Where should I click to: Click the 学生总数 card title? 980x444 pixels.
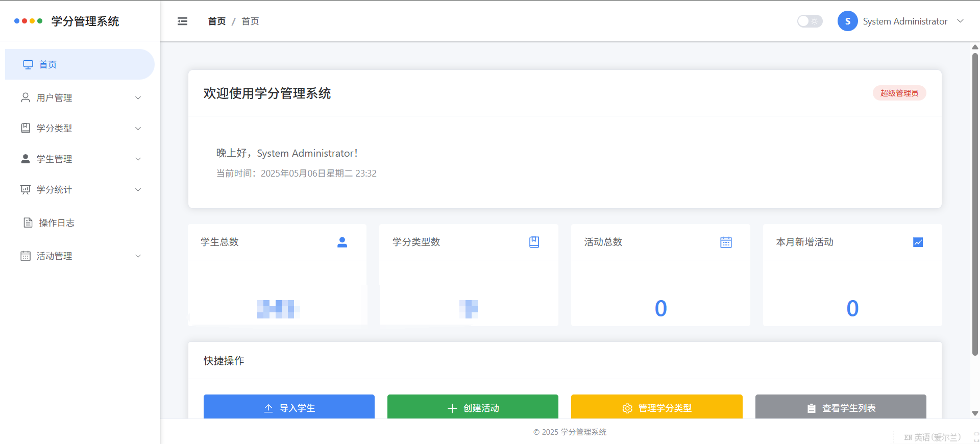(x=219, y=242)
